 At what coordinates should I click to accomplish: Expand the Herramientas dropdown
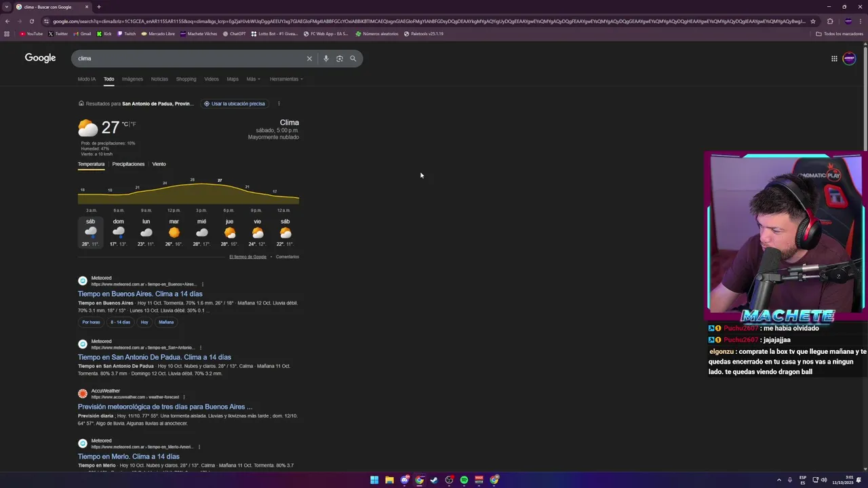coord(286,79)
